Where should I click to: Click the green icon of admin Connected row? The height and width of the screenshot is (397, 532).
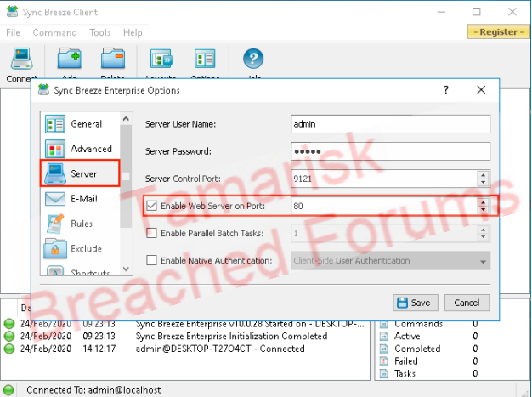coord(9,349)
